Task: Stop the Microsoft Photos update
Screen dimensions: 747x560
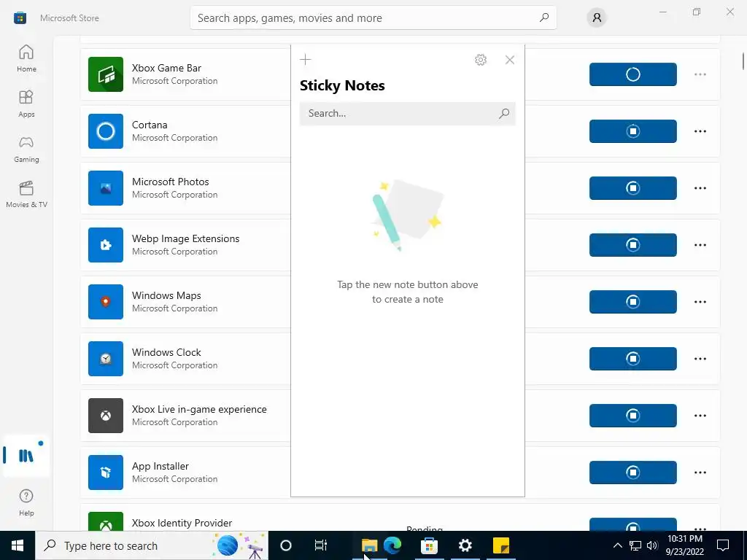Action: click(632, 188)
